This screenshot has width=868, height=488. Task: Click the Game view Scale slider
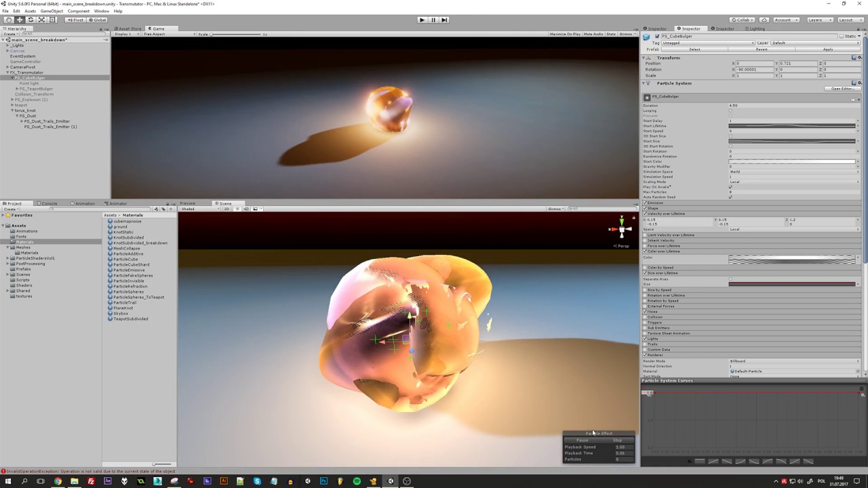point(237,35)
